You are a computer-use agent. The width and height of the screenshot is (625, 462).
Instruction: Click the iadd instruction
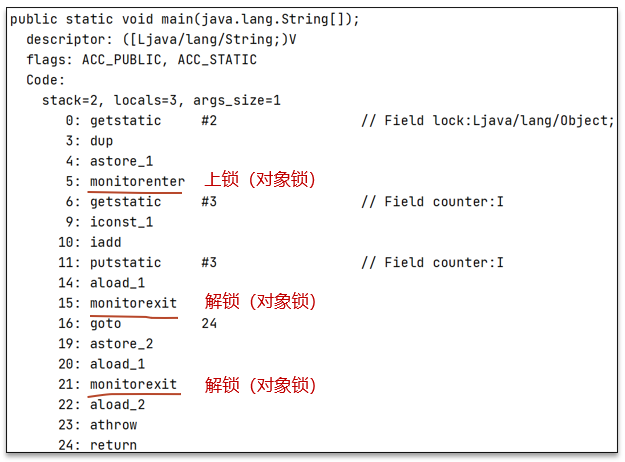105,242
